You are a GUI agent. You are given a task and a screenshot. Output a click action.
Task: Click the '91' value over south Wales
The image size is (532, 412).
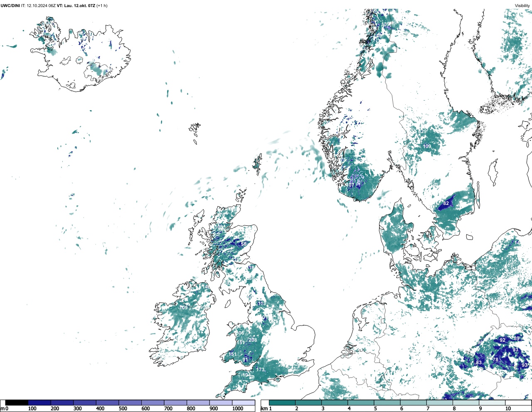(x=246, y=360)
